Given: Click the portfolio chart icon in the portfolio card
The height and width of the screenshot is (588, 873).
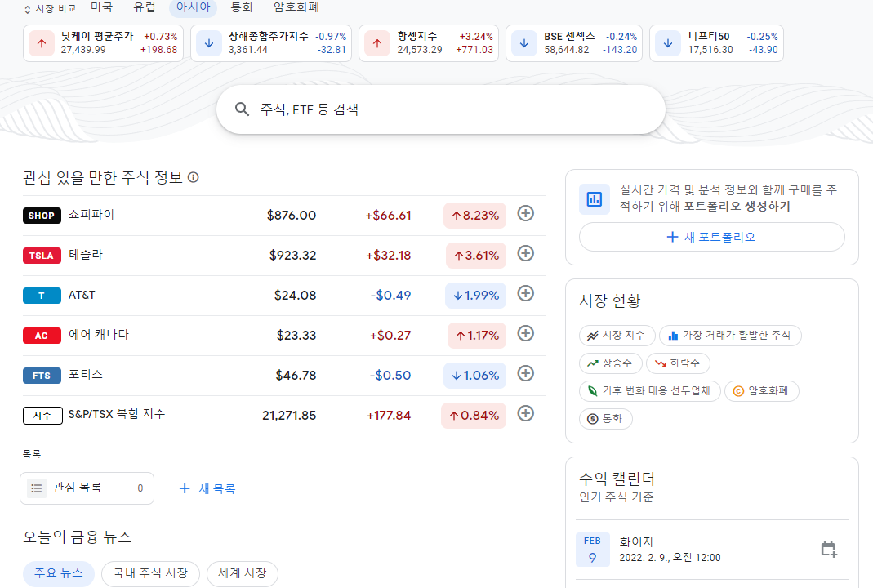Looking at the screenshot, I should pos(594,198).
